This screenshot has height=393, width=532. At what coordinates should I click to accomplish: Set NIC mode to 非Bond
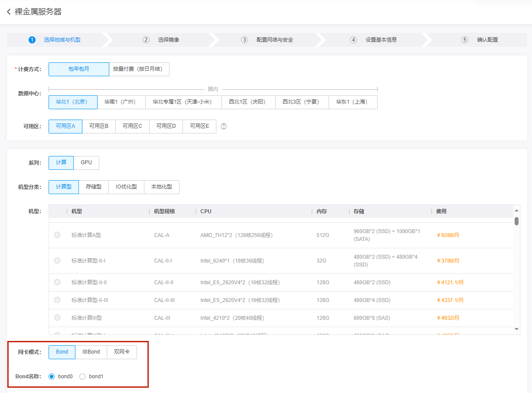(91, 352)
